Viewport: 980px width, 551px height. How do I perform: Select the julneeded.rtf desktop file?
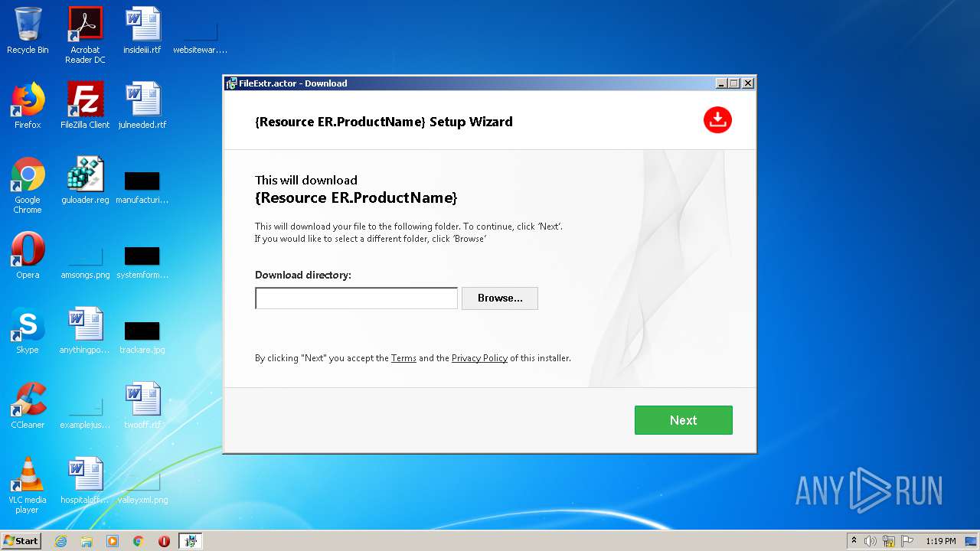pyautogui.click(x=142, y=106)
